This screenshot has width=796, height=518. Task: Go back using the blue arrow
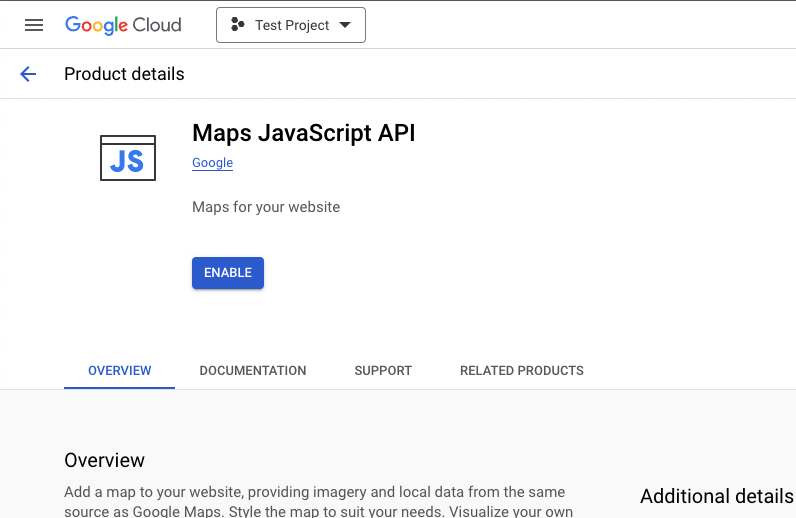point(28,74)
